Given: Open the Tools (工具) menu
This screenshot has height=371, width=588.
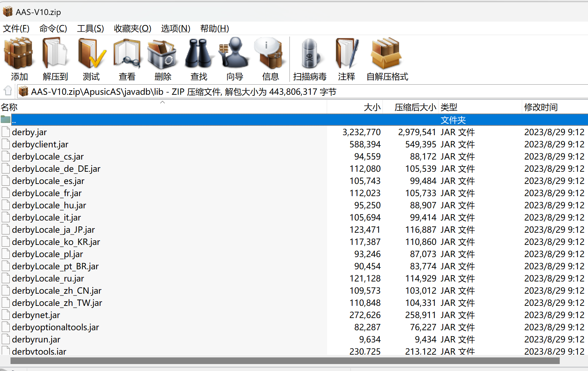Looking at the screenshot, I should (90, 29).
